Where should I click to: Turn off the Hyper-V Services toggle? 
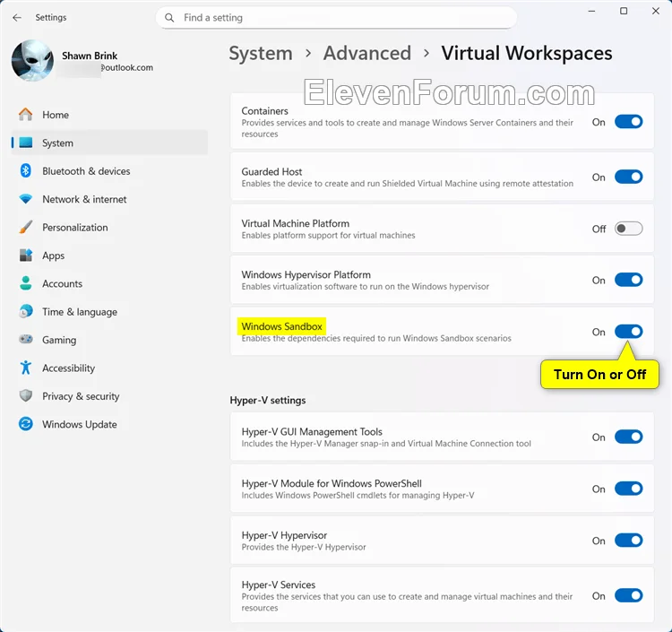click(629, 595)
